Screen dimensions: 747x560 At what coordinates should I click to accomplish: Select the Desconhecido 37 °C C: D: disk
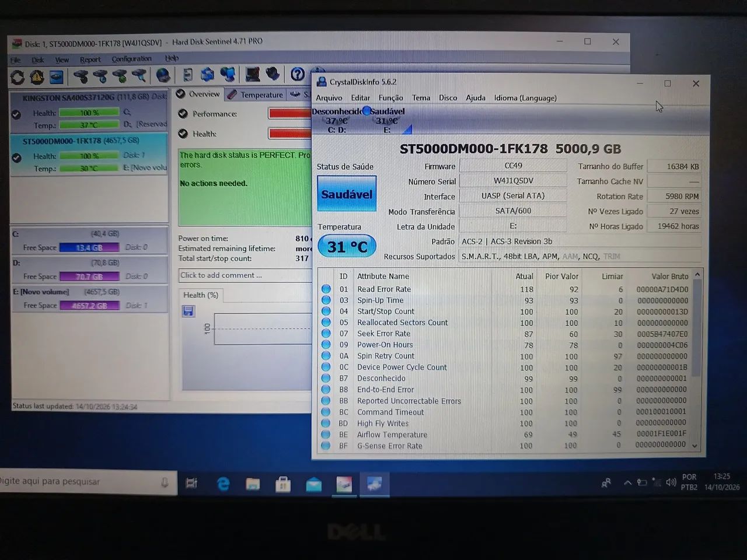click(336, 120)
